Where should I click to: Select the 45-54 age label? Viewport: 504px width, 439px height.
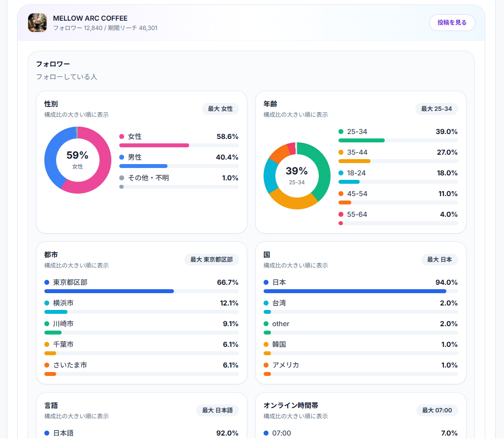pyautogui.click(x=357, y=194)
